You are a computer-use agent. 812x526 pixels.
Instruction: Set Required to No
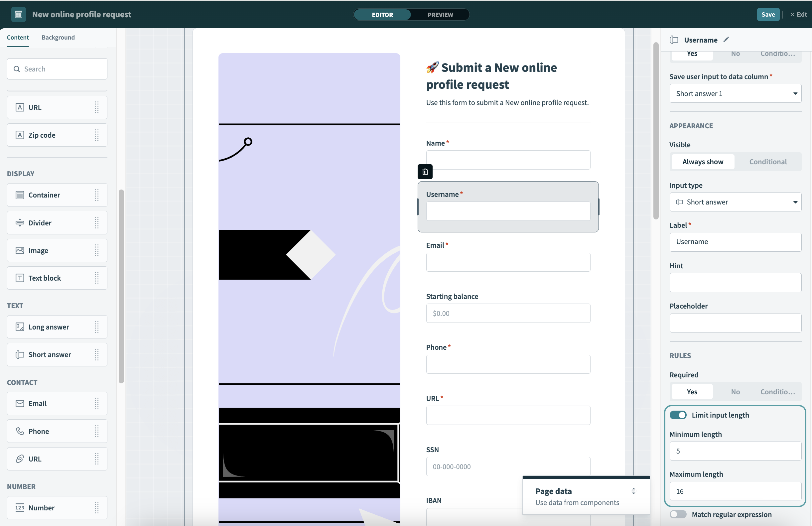pyautogui.click(x=735, y=392)
